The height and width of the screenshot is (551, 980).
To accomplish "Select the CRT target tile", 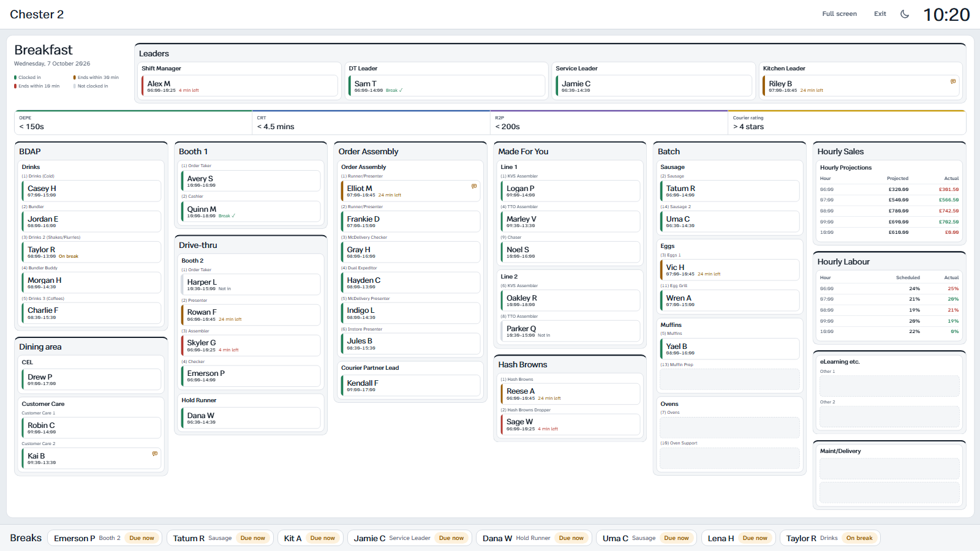I will coord(371,122).
